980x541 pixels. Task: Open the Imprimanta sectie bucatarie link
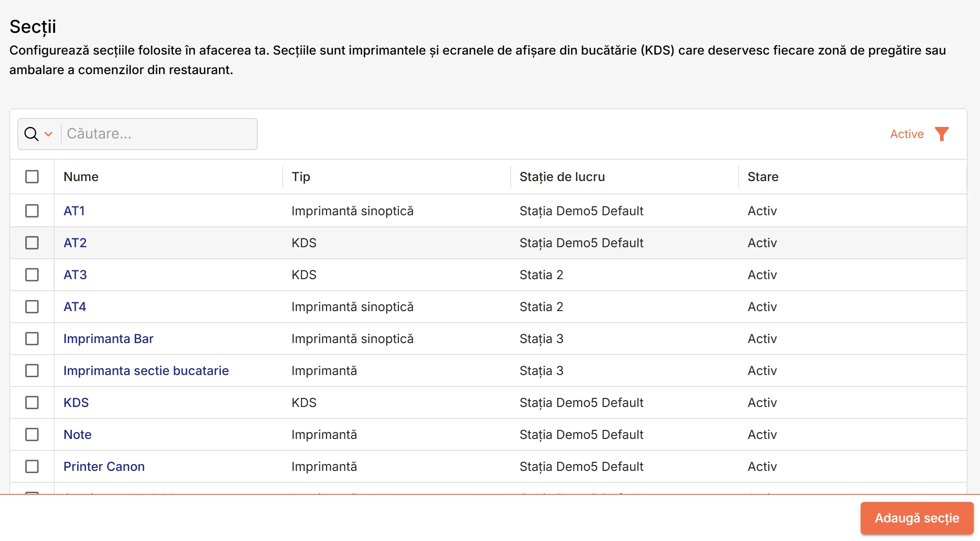coord(146,371)
